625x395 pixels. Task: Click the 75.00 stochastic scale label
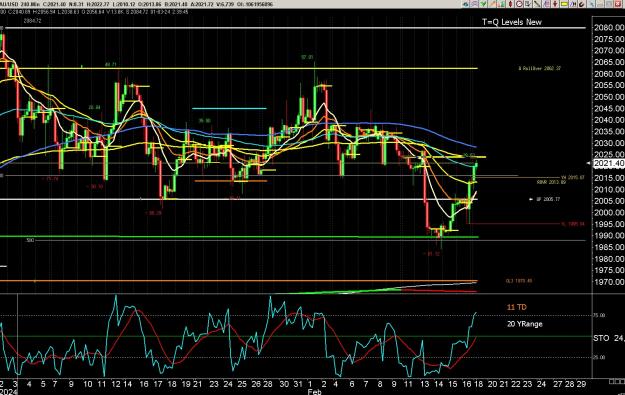599,315
